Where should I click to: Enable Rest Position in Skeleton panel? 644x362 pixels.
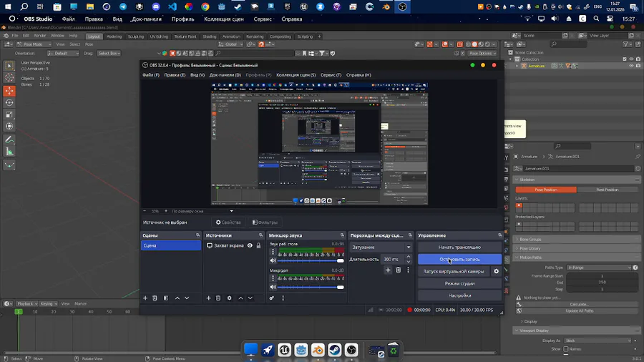click(607, 190)
